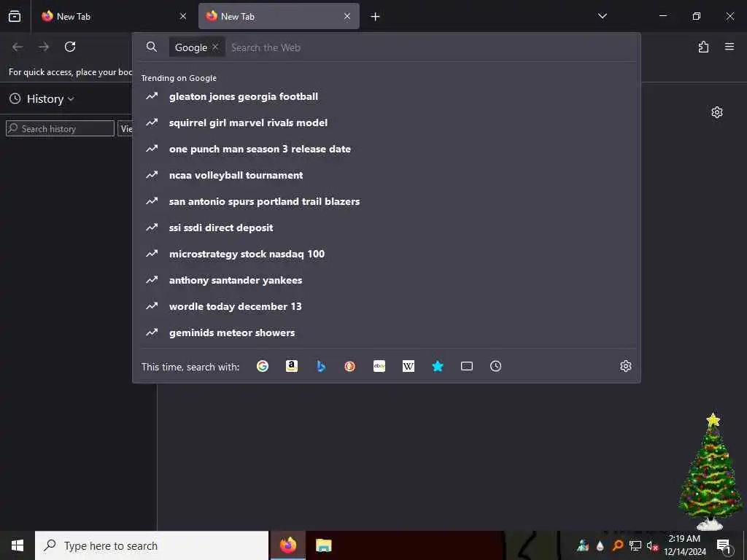Search open tabs with the tab icon
The height and width of the screenshot is (560, 747).
467,366
